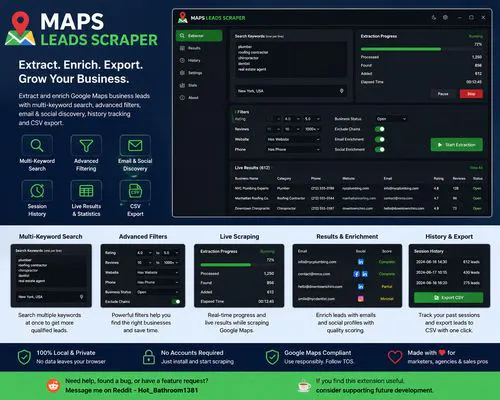The height and width of the screenshot is (400, 500).
Task: Select the 612 leads session history entry
Action: [449, 262]
